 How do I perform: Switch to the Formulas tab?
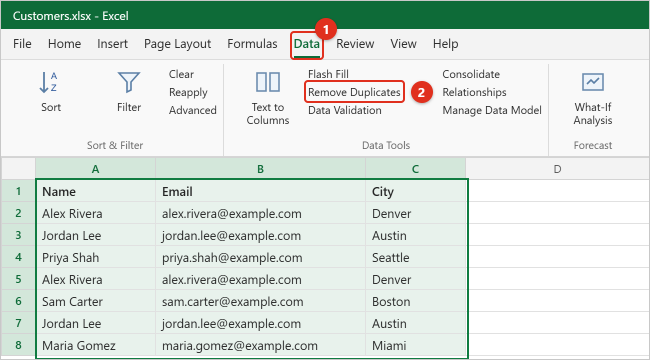252,44
